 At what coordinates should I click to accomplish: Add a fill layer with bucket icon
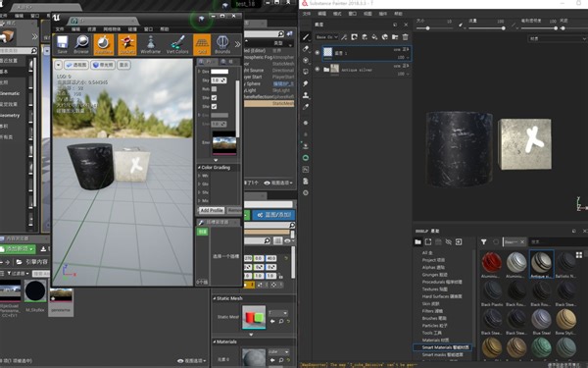pos(374,37)
